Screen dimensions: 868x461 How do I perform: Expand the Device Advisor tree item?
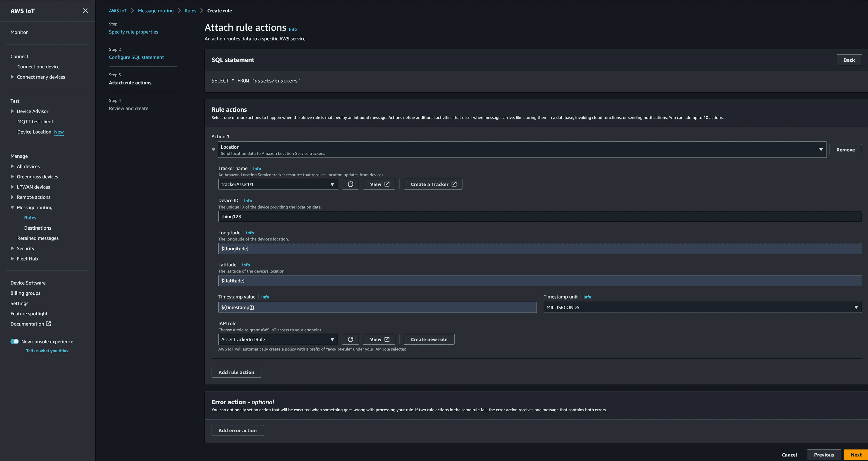12,111
